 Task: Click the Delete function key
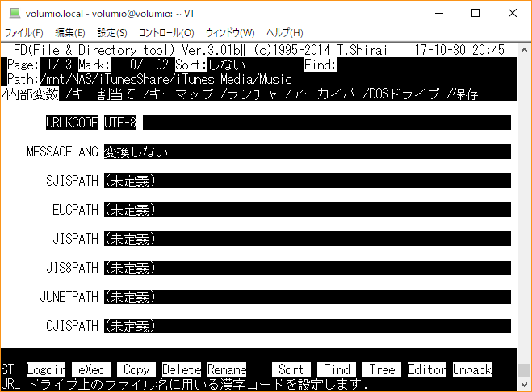click(182, 369)
